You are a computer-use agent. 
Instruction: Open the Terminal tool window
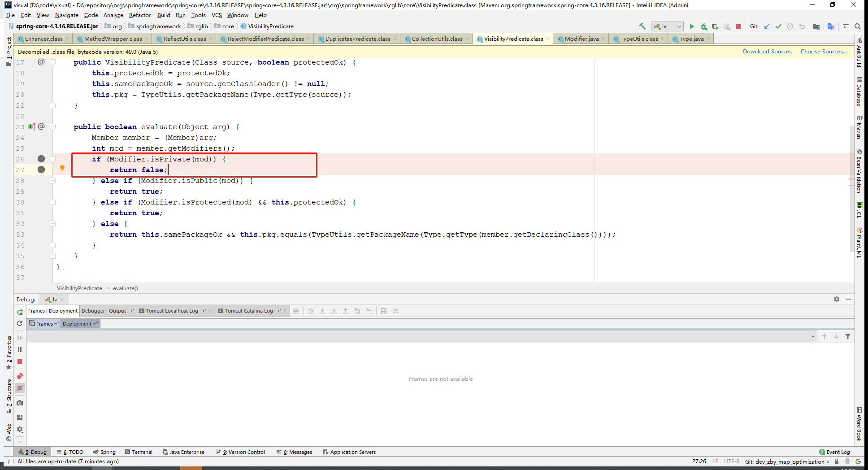pyautogui.click(x=139, y=452)
